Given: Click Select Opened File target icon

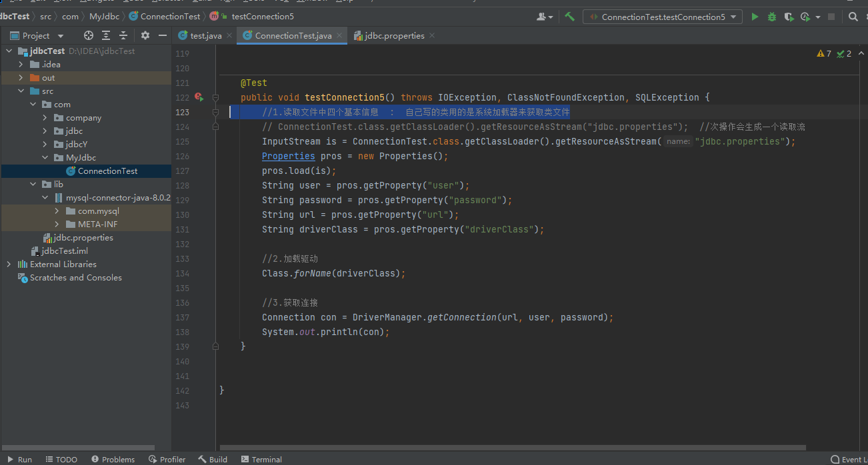Looking at the screenshot, I should [x=89, y=35].
